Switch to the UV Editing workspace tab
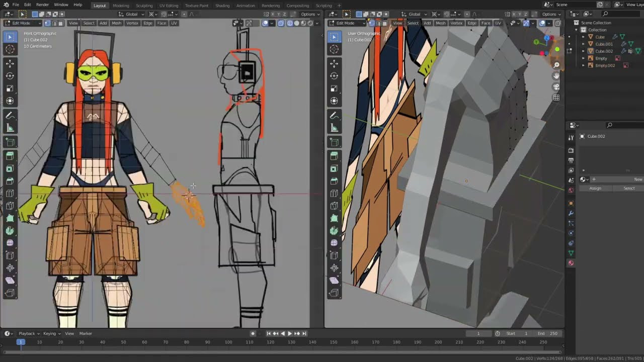 (169, 5)
